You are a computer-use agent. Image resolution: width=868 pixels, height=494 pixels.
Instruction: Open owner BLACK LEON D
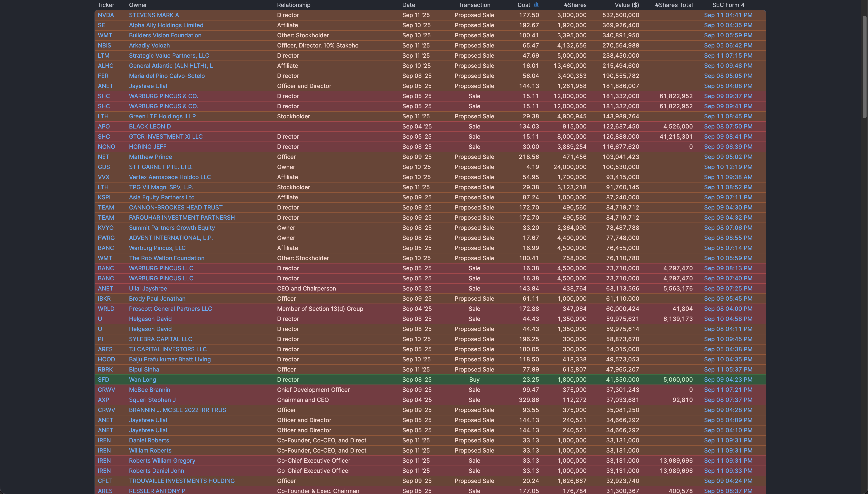pyautogui.click(x=149, y=127)
